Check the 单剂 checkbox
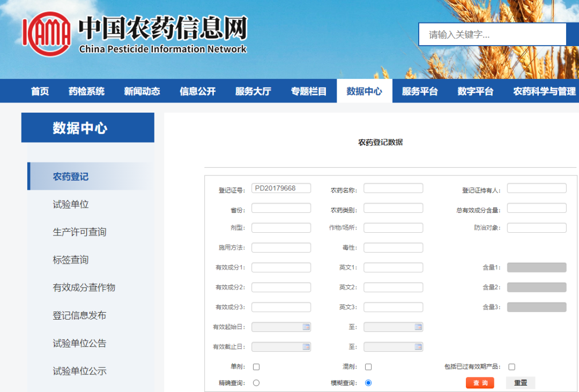The height and width of the screenshot is (392, 579). click(x=256, y=366)
